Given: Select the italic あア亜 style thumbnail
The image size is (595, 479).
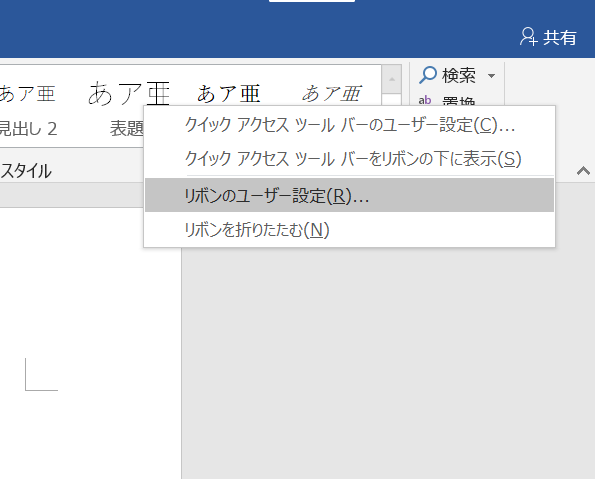Looking at the screenshot, I should (331, 94).
